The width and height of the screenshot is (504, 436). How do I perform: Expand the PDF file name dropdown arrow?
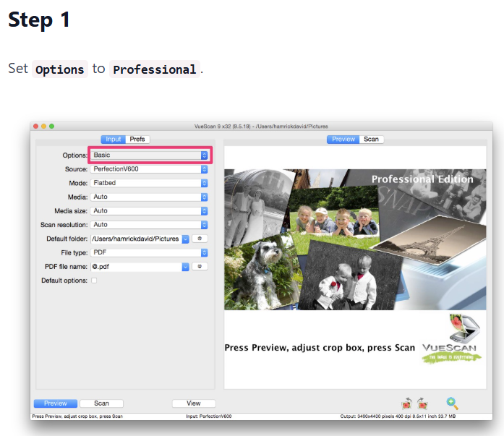tap(185, 267)
